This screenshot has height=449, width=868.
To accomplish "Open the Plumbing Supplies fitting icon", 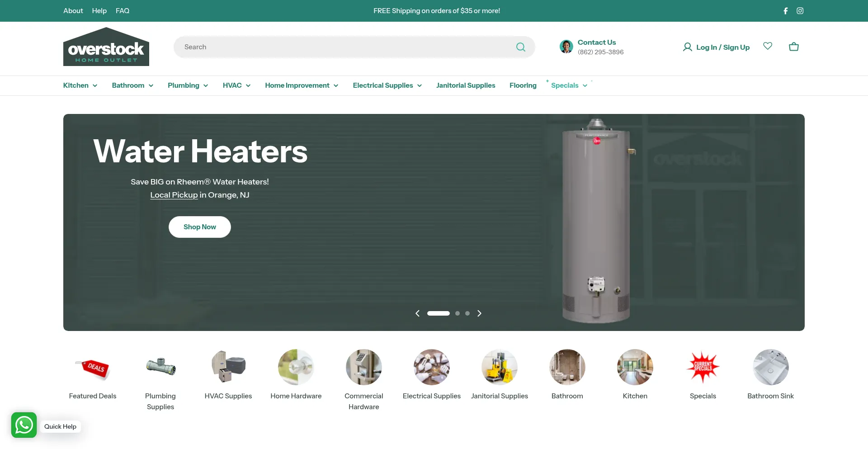I will point(160,367).
